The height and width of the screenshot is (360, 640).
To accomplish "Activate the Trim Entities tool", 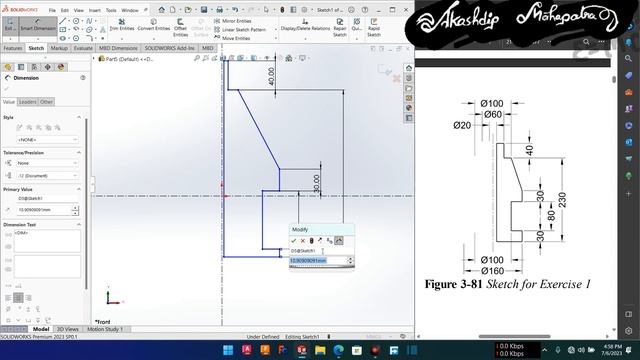I will (122, 25).
